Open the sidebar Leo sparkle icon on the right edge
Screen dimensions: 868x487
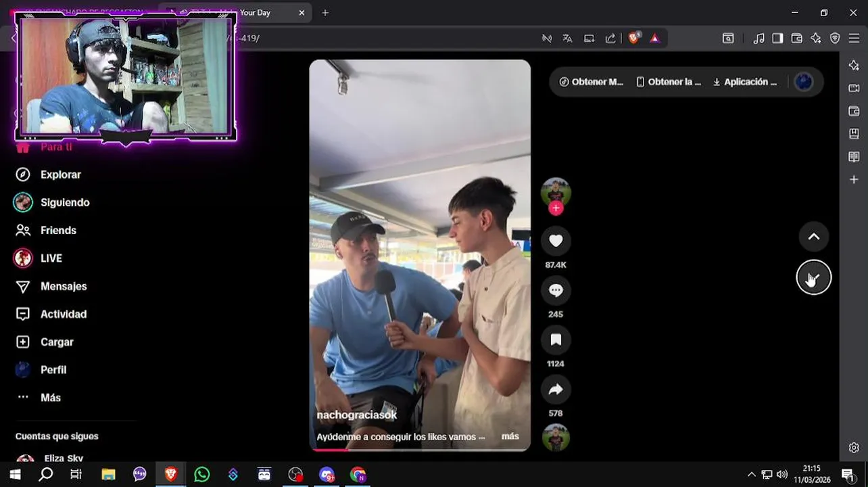(x=854, y=65)
